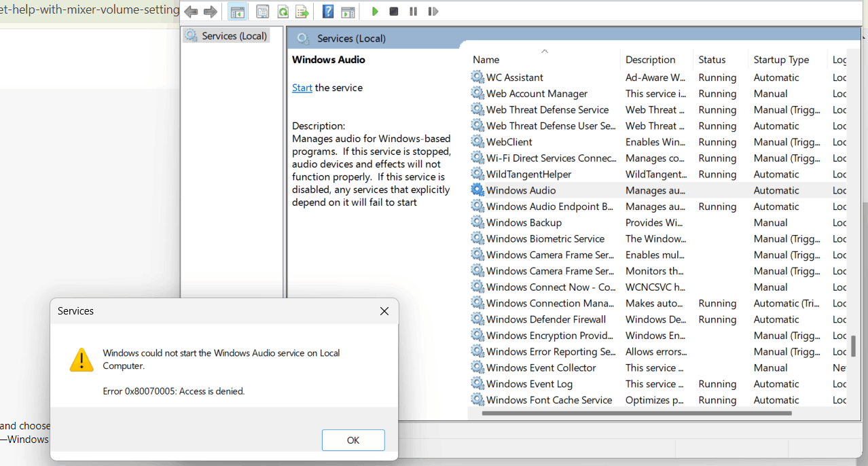Click the gear icon beside WC Assistant
The height and width of the screenshot is (466, 868).
(477, 77)
